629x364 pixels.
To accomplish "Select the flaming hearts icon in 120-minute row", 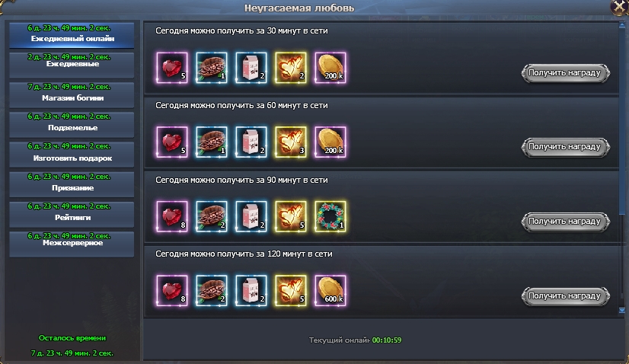I will pos(290,291).
